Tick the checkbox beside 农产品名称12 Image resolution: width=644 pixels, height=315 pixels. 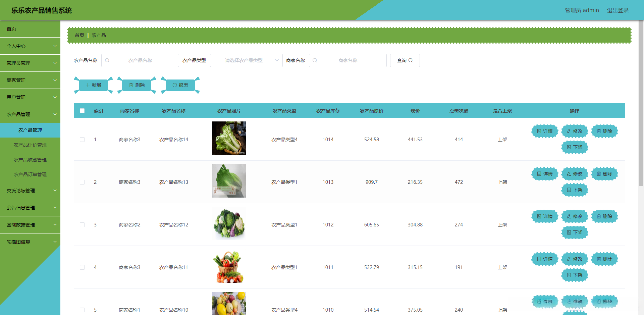click(82, 225)
